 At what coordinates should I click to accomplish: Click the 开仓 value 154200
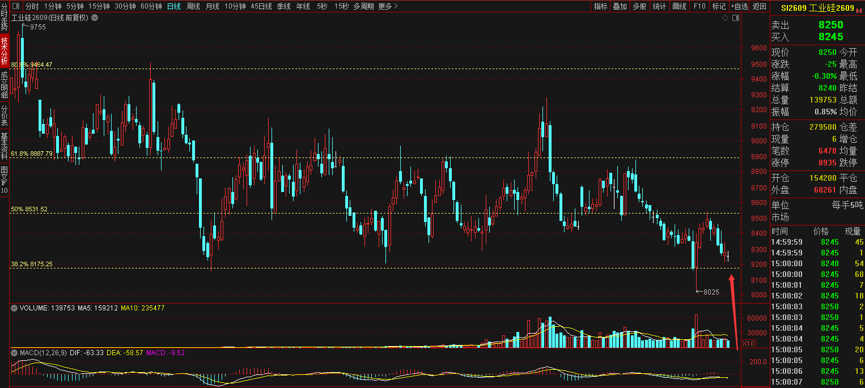click(x=823, y=179)
